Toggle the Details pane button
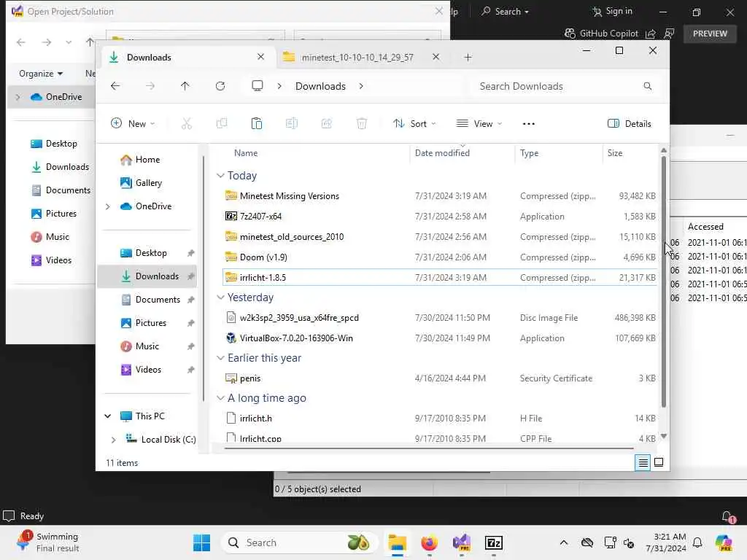Screen dimensions: 747x560 point(630,124)
